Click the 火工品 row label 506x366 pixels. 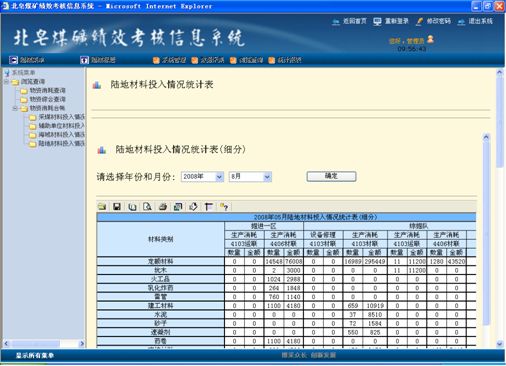(x=161, y=279)
